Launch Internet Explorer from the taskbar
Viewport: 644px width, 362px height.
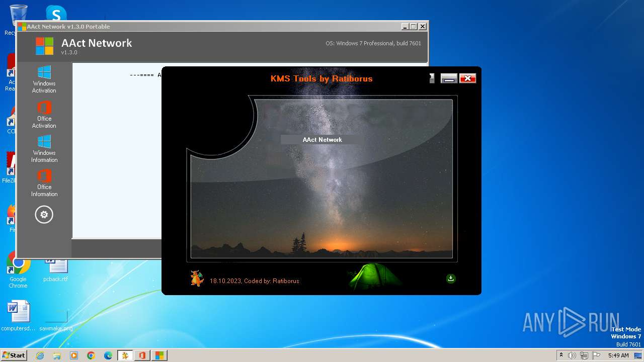point(40,355)
